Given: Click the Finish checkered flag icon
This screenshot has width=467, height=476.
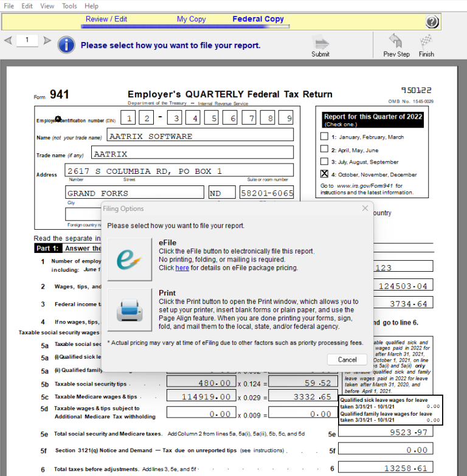Looking at the screenshot, I should tap(426, 43).
